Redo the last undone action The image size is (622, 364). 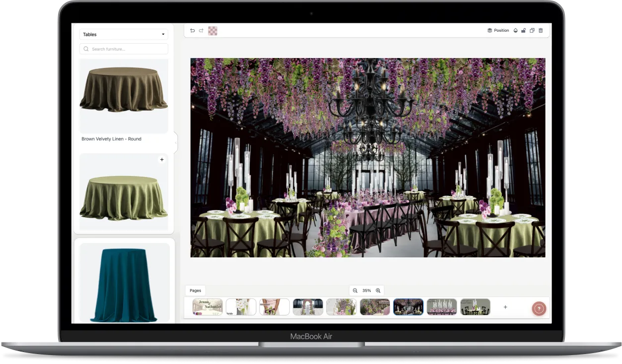click(x=201, y=31)
